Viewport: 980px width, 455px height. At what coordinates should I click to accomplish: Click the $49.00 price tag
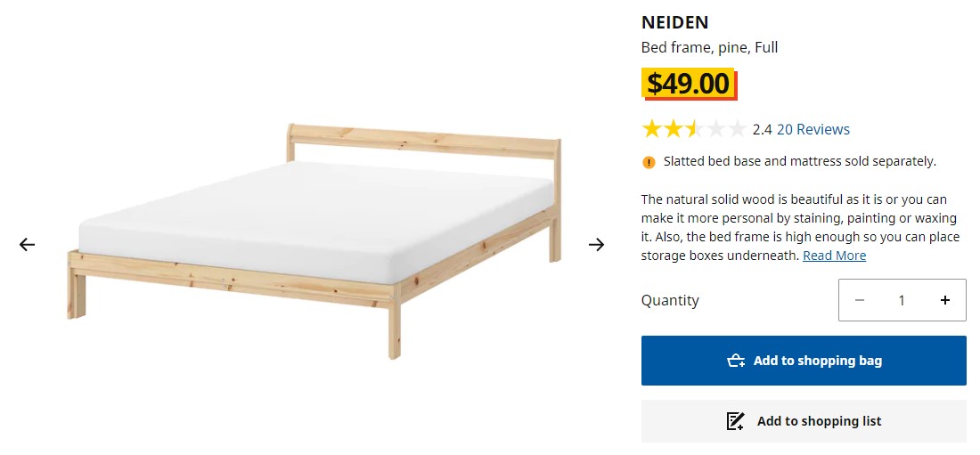pyautogui.click(x=689, y=84)
